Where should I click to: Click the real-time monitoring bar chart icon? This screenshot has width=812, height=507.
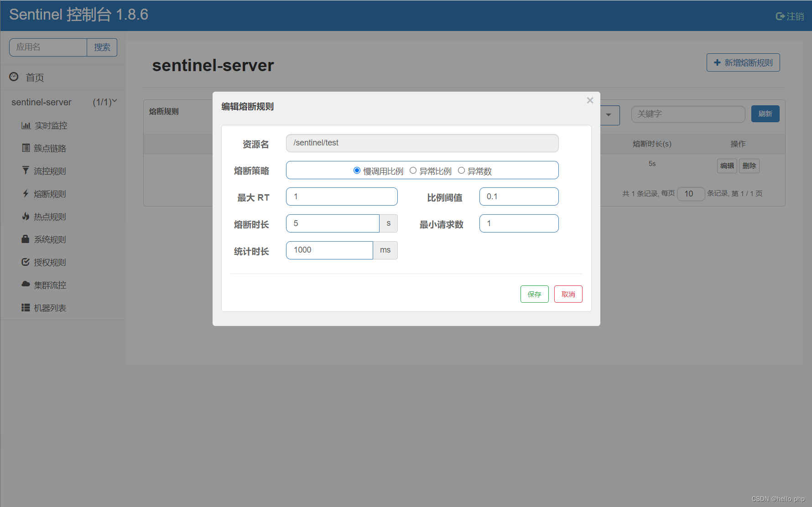click(26, 125)
